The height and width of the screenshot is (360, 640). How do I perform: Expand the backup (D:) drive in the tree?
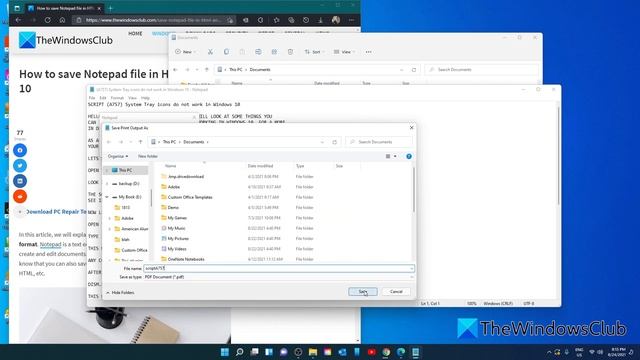click(107, 184)
